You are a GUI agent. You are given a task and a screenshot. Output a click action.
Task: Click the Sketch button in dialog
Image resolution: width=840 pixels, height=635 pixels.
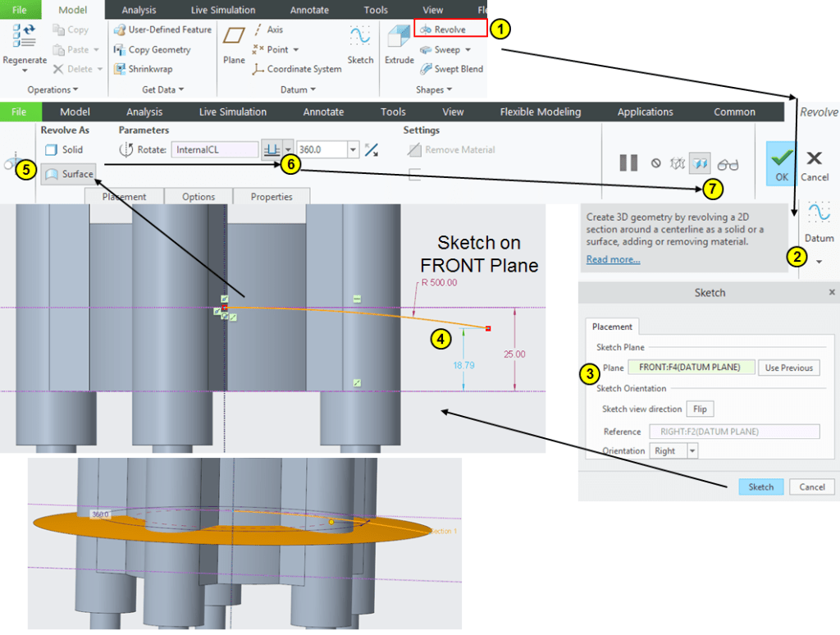click(x=760, y=487)
